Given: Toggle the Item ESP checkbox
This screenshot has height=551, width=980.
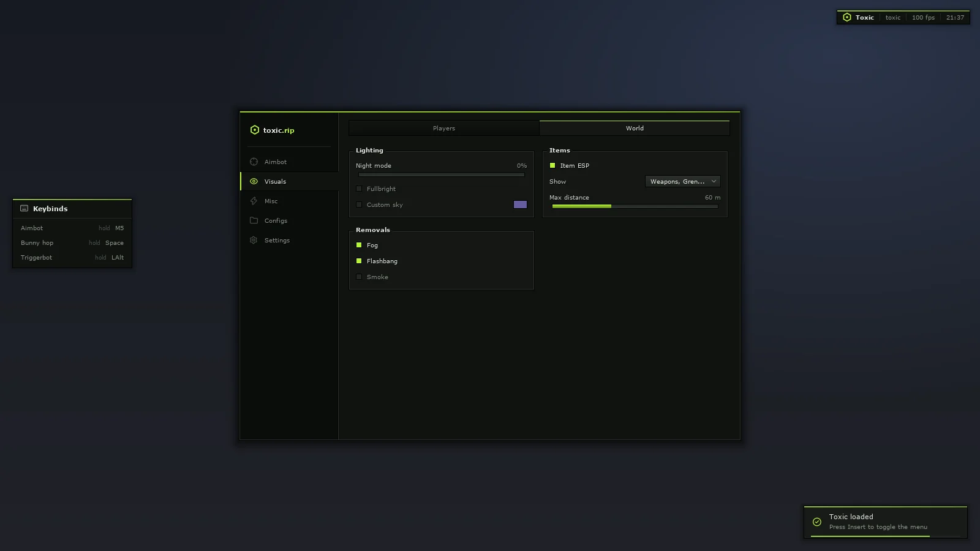Looking at the screenshot, I should (552, 165).
